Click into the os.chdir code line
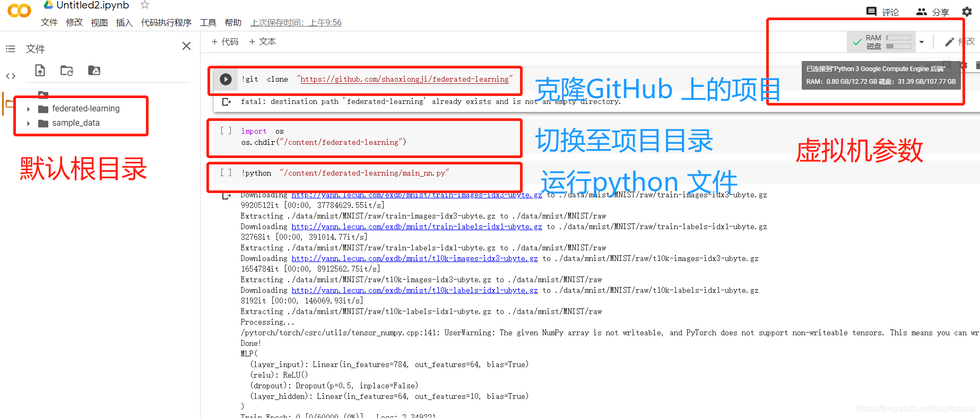 click(324, 142)
